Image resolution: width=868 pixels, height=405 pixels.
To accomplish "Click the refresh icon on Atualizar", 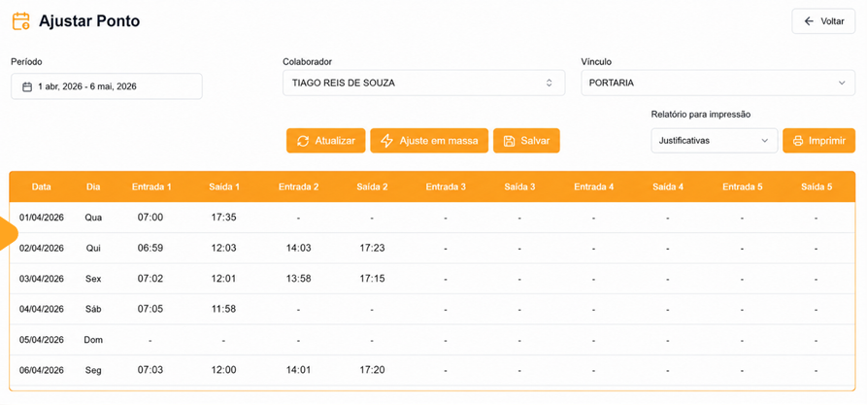I will point(303,141).
